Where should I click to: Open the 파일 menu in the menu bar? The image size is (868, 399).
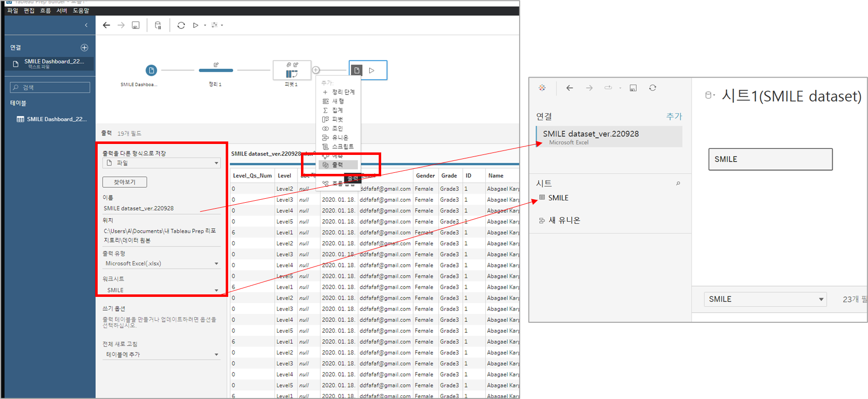(x=12, y=10)
